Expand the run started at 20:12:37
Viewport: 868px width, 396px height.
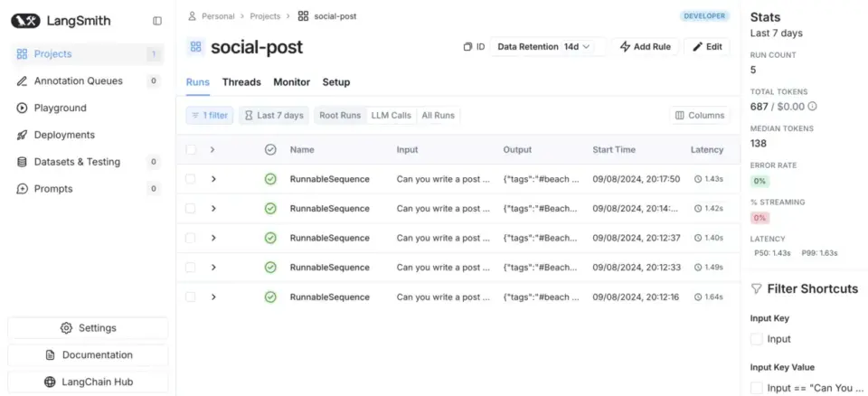213,238
